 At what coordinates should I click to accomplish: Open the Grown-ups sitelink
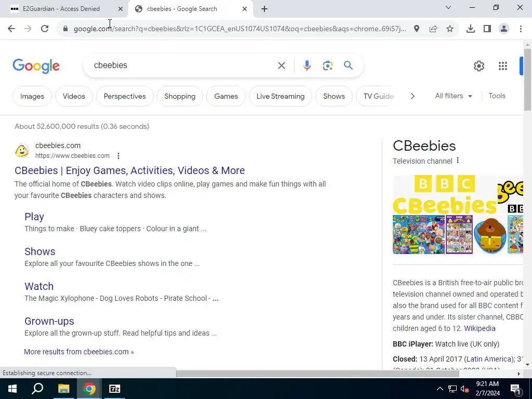point(49,321)
